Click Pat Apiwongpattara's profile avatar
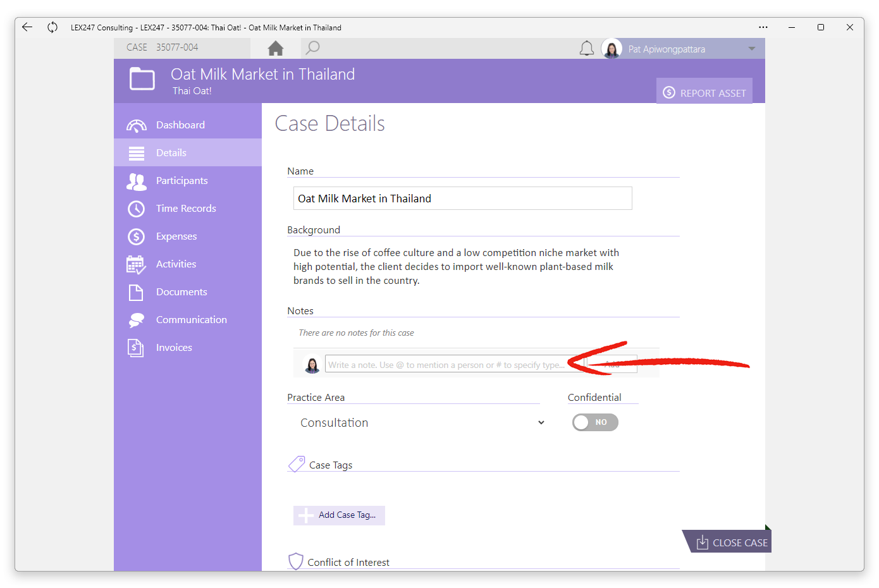This screenshot has width=879, height=588. pyautogui.click(x=612, y=49)
